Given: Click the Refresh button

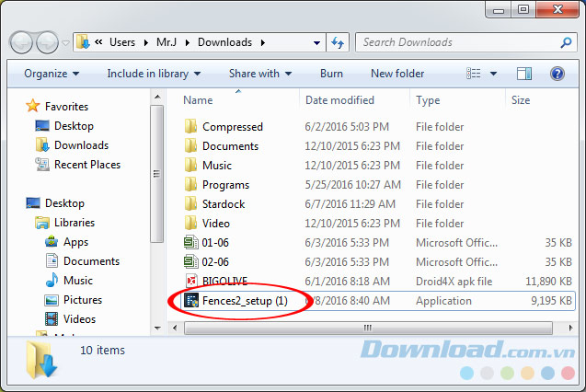Looking at the screenshot, I should 338,42.
